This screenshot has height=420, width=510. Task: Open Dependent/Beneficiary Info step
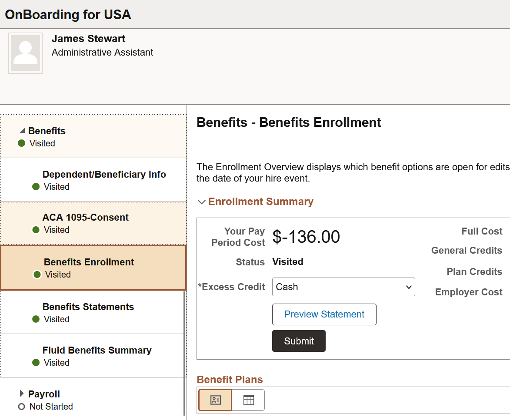(104, 175)
